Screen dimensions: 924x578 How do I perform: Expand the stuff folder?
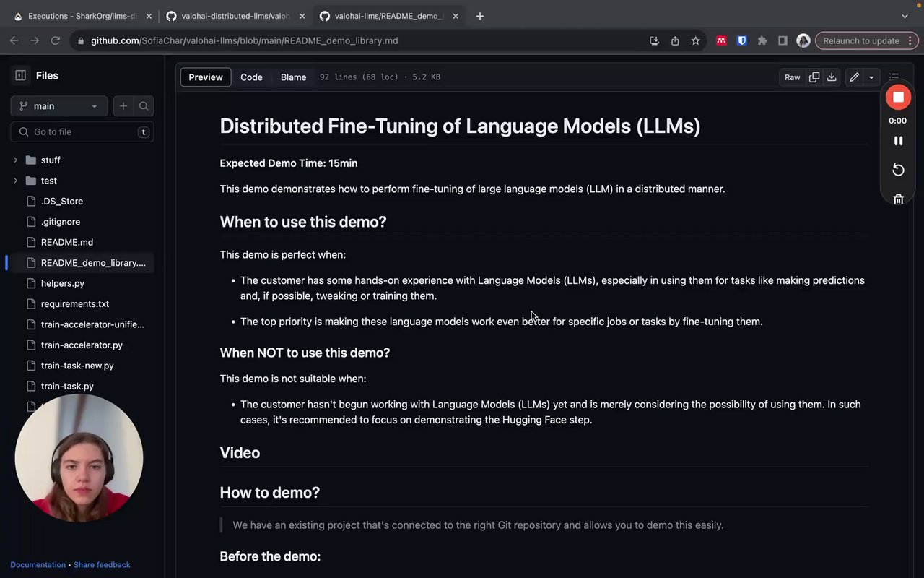[x=15, y=160]
